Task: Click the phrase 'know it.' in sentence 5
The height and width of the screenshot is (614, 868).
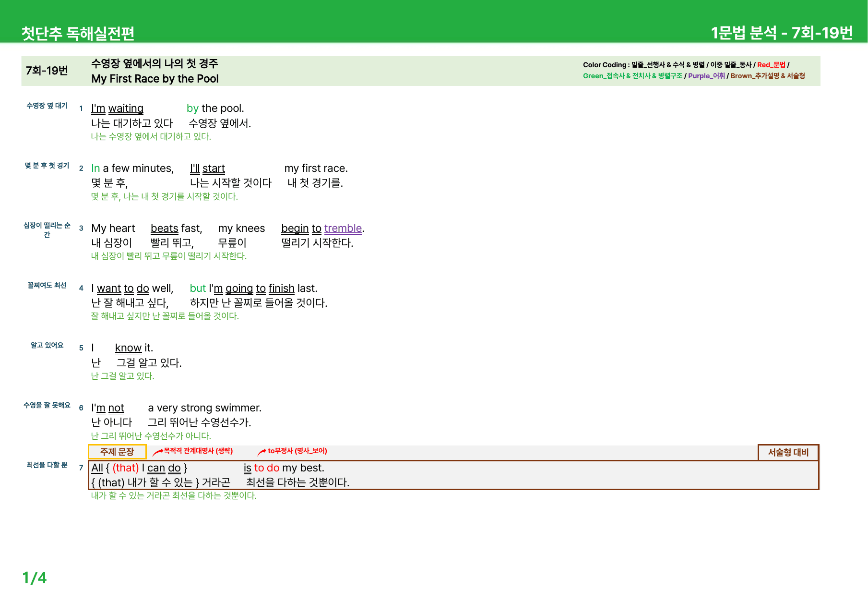Action: 134,348
